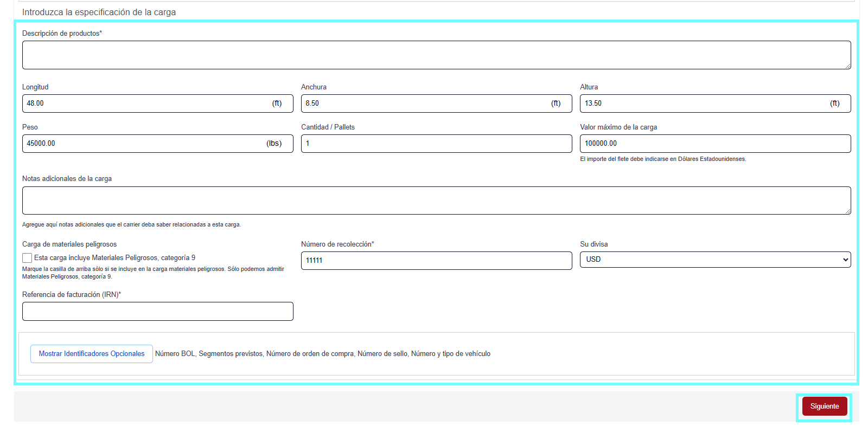Screen dimensions: 868x433
Task: Click the Notas adicionales de la carga box
Action: coord(436,201)
